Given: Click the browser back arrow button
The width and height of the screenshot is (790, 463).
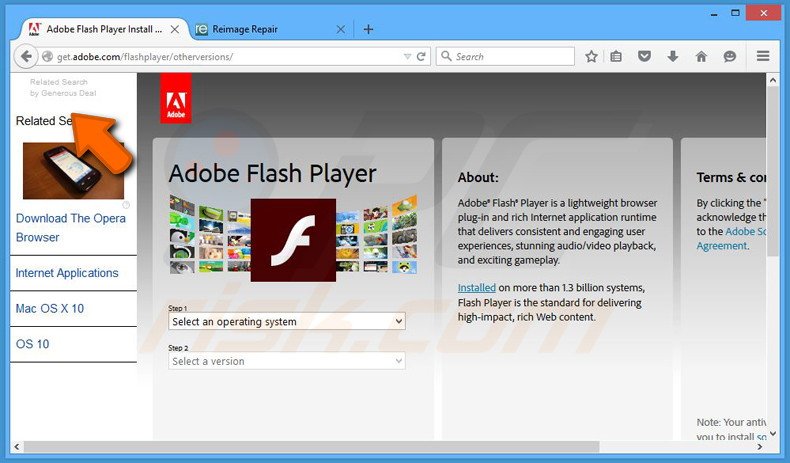Looking at the screenshot, I should pyautogui.click(x=26, y=57).
